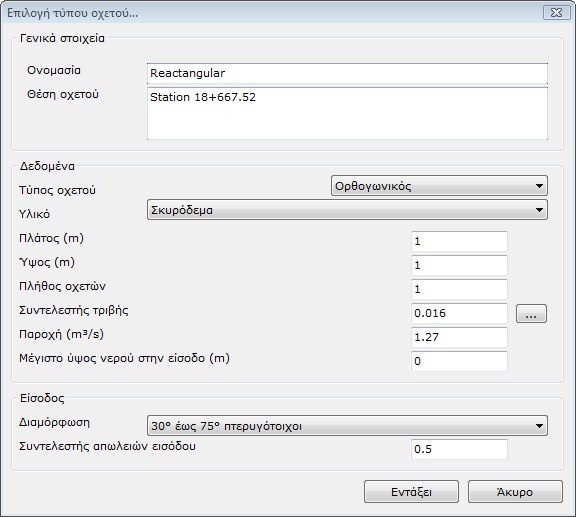Confirm with the Εντάξει button
576x517 pixels.
click(x=411, y=492)
